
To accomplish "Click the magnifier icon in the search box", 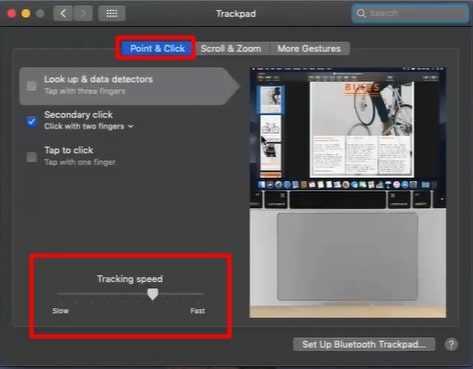I will coord(361,13).
